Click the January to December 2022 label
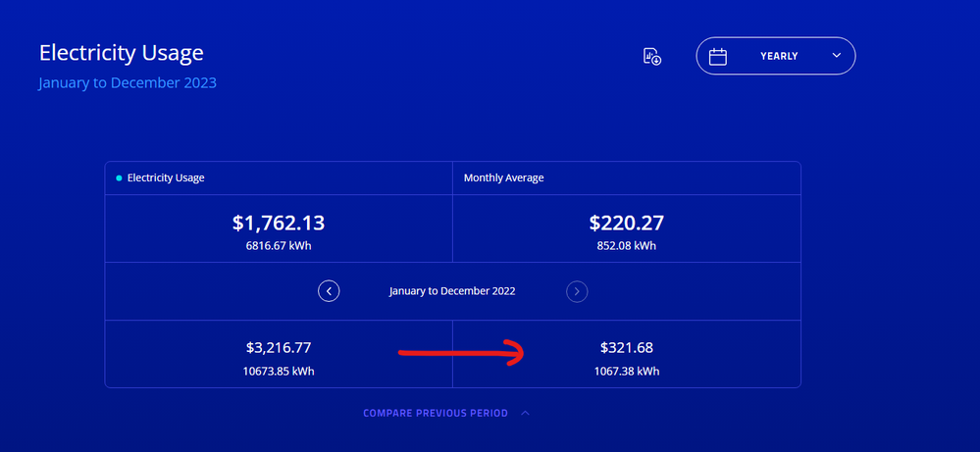The width and height of the screenshot is (980, 452). pyautogui.click(x=452, y=291)
